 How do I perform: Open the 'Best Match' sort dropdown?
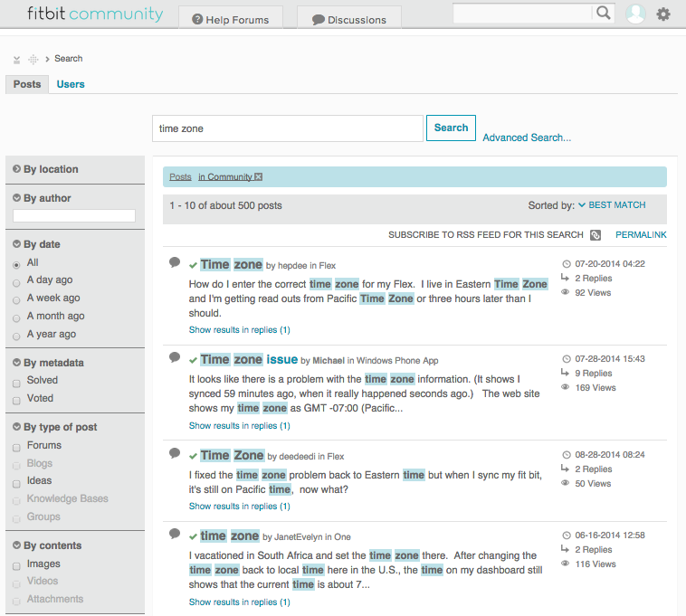click(612, 205)
